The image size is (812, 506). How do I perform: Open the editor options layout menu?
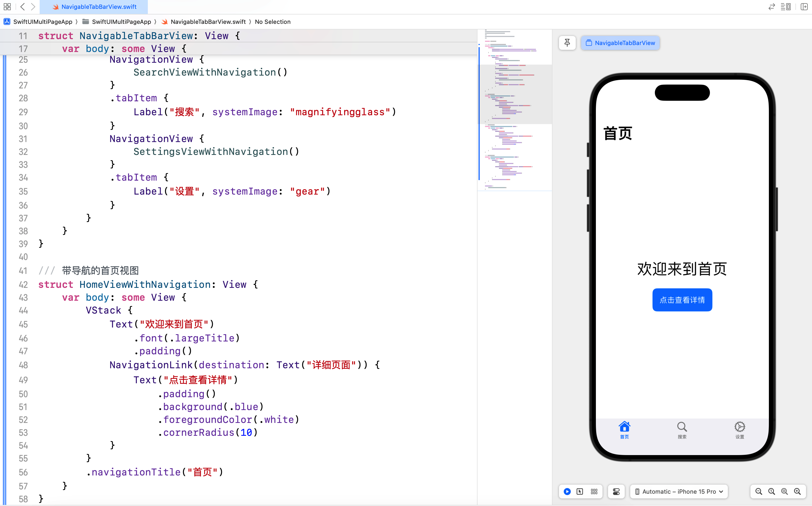point(785,7)
